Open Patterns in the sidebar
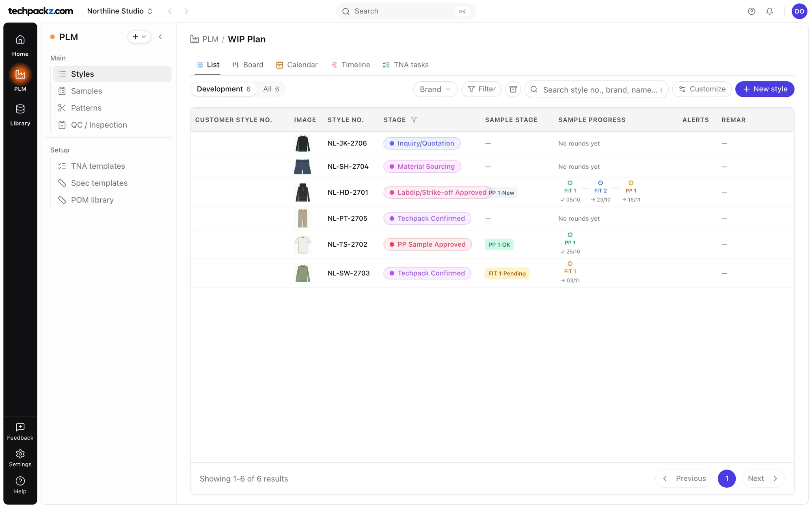This screenshot has width=812, height=508. pos(112,108)
